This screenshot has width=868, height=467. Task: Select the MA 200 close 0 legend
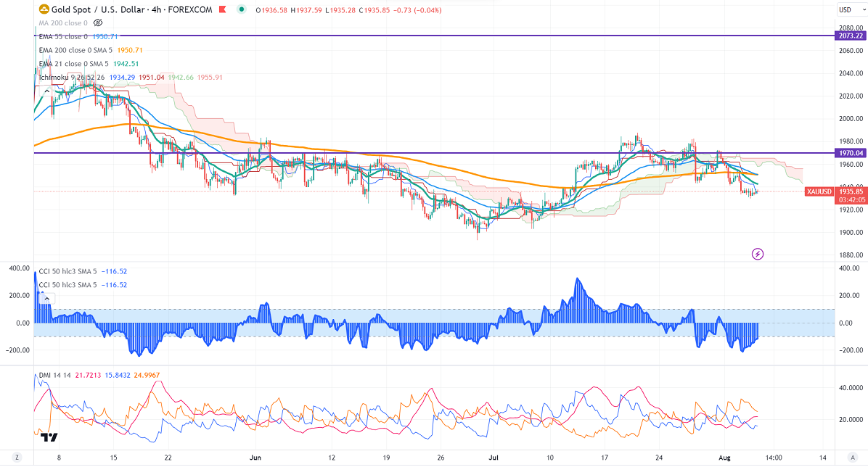tap(63, 22)
